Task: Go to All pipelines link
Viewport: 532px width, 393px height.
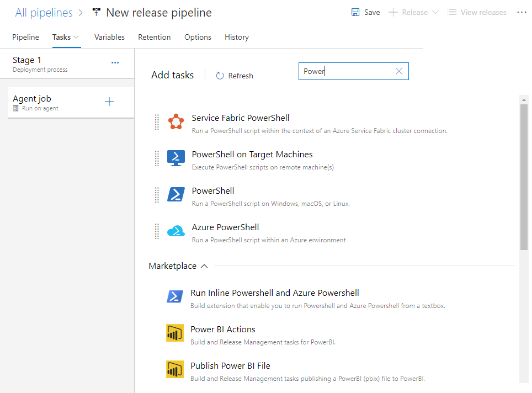Action: (x=44, y=13)
